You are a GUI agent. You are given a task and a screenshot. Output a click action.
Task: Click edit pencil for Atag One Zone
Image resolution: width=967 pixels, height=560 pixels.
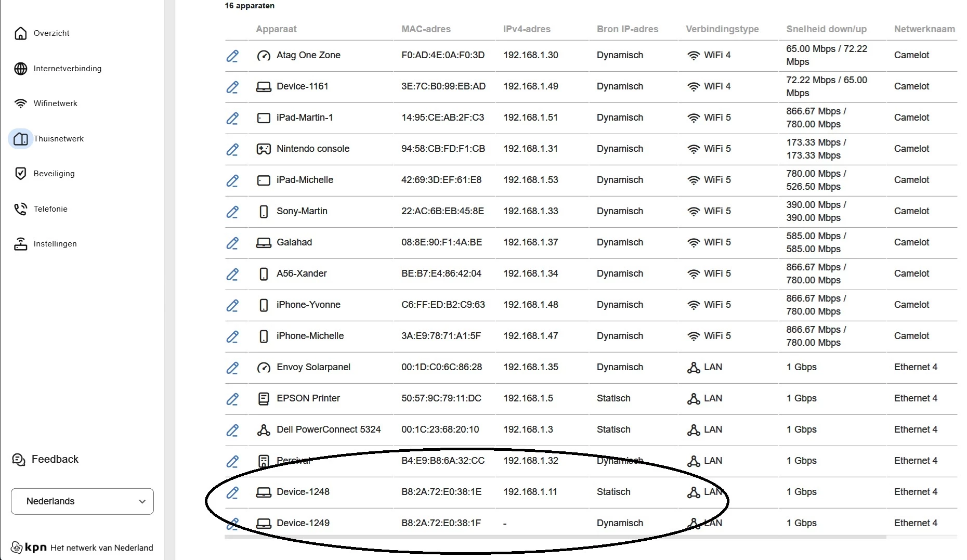click(x=232, y=56)
